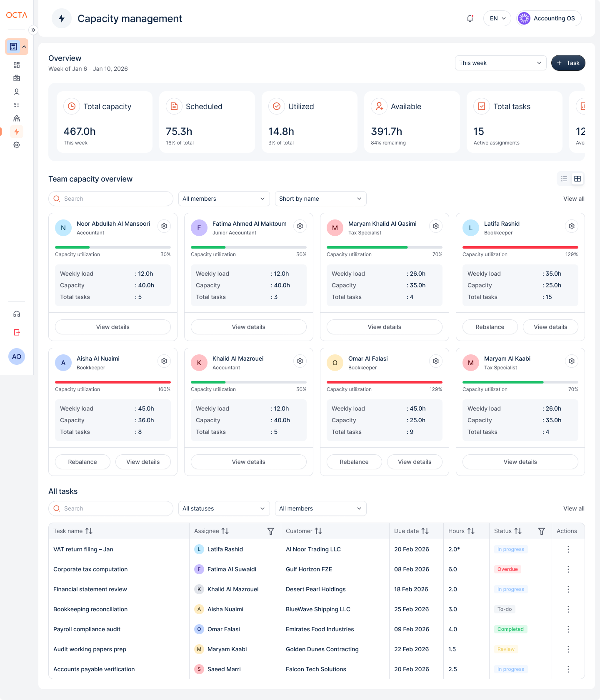Open the All statuses dropdown
The height and width of the screenshot is (700, 600).
[x=224, y=508]
